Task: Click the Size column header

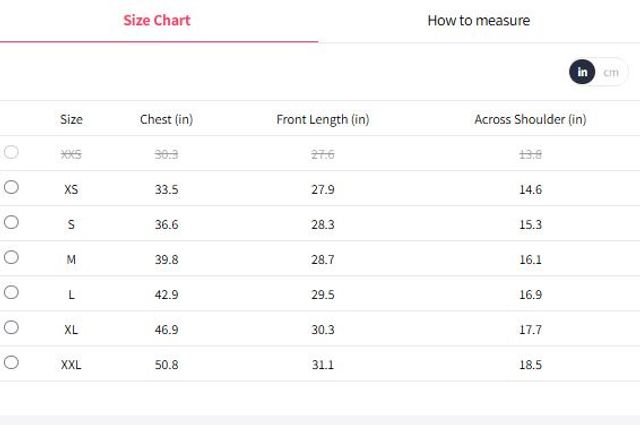Action: pyautogui.click(x=71, y=120)
